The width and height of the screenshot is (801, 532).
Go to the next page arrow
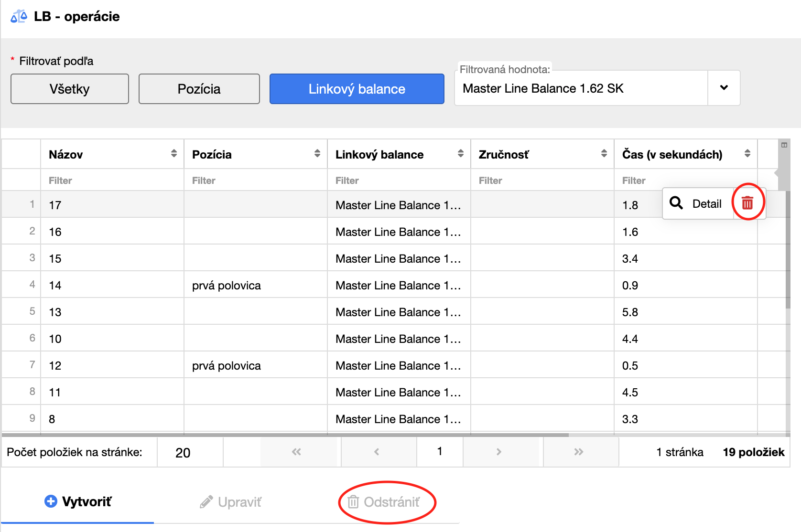(499, 452)
